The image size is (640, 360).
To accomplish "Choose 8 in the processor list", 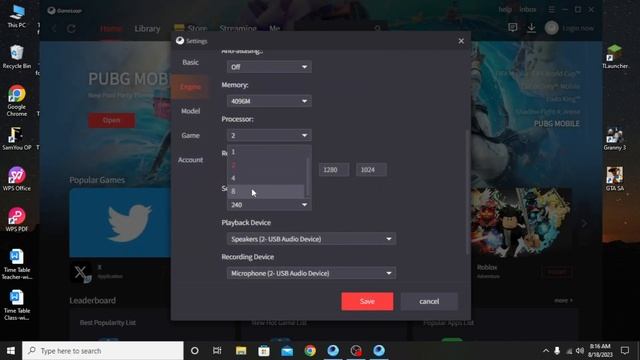I will 266,191.
